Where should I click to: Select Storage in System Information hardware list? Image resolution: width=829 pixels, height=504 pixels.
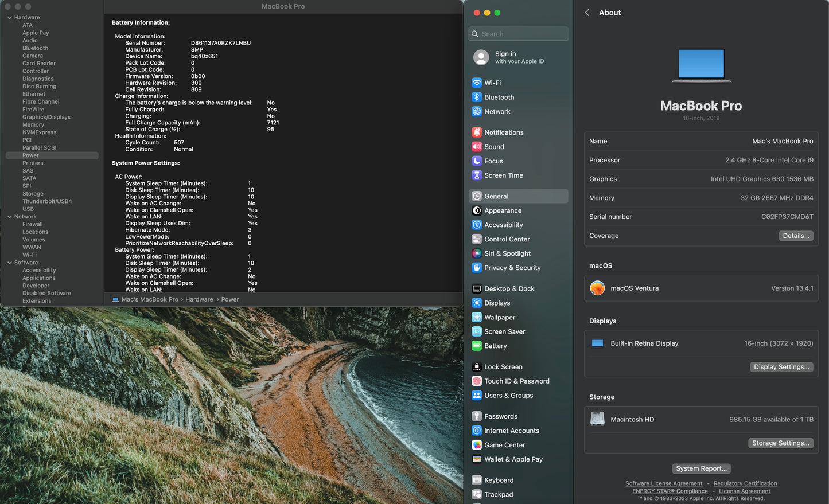(x=33, y=194)
